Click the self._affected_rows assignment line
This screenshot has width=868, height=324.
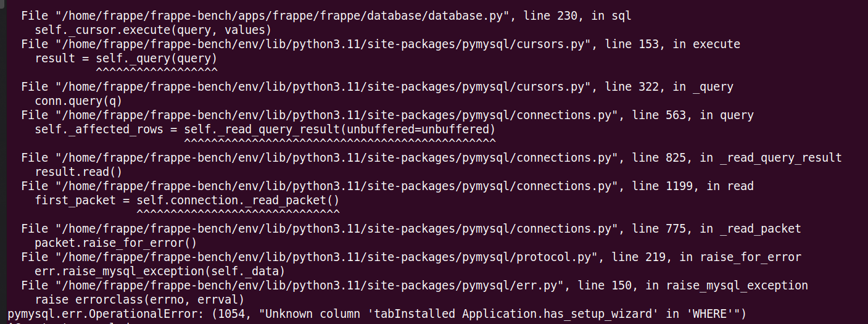coord(265,129)
